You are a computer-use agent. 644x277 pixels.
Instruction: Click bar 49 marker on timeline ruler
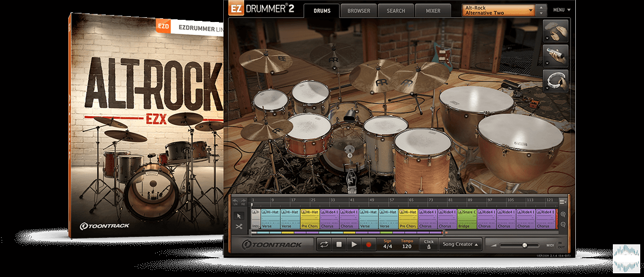(371, 200)
